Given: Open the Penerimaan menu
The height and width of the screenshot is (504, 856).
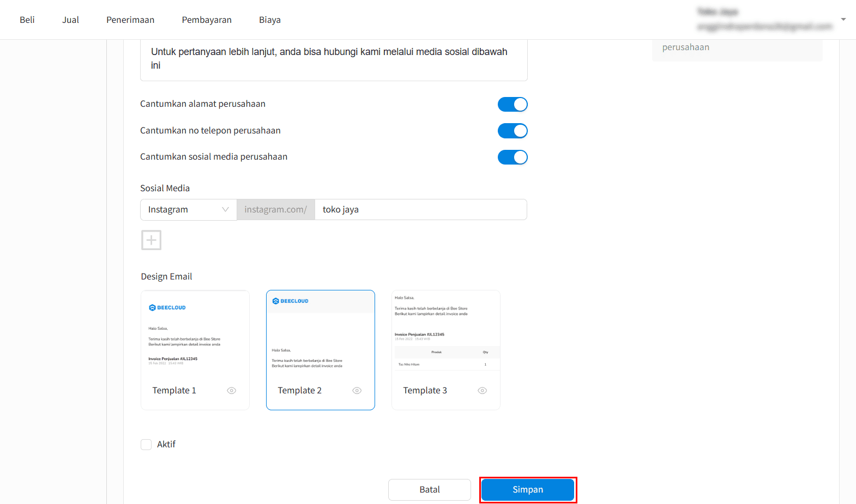Looking at the screenshot, I should click(x=130, y=20).
